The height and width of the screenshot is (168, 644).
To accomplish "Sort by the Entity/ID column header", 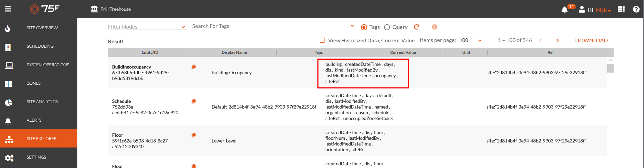I will (150, 52).
